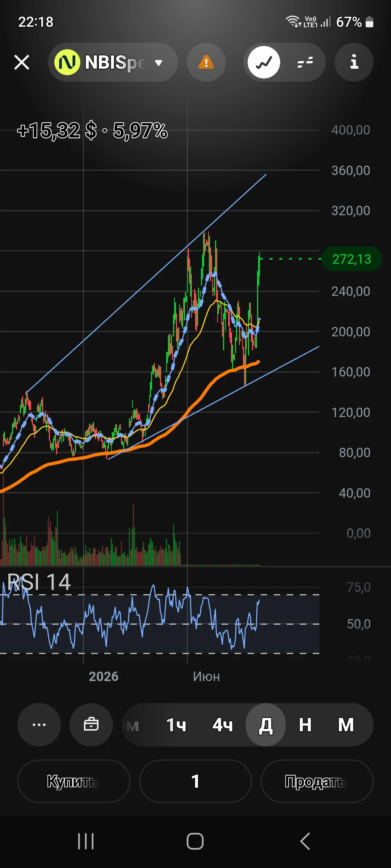Tap the orange warning triangle icon
Viewport: 391px width, 868px height.
(x=206, y=62)
